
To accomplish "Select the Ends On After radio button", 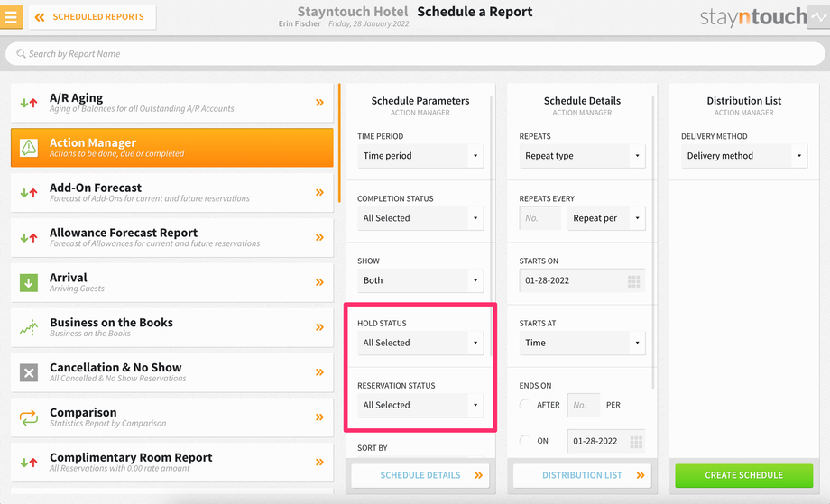I will point(525,405).
